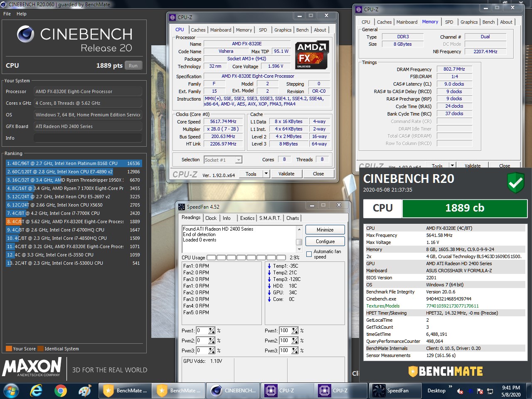Screen dimensions: 532x399
Task: Click the volume icon in the system tray
Action: [460, 391]
